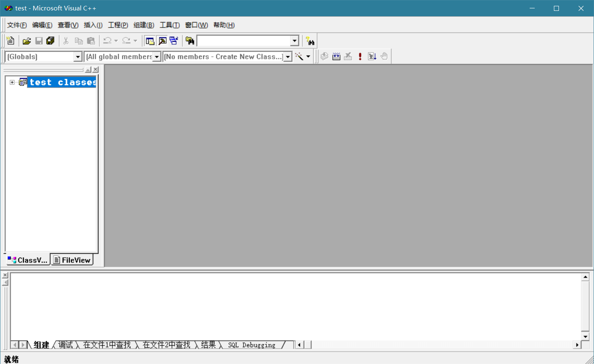Click the Save All icon
Image resolution: width=594 pixels, height=364 pixels.
(51, 41)
